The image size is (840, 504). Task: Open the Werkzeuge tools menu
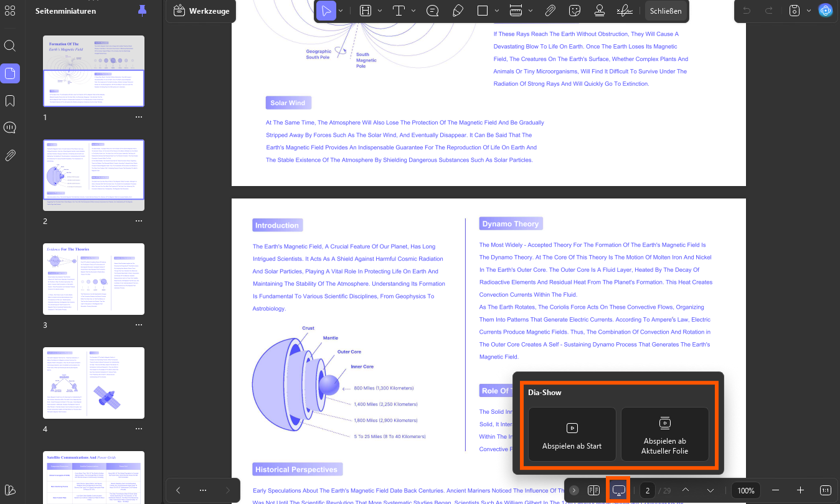pos(201,11)
